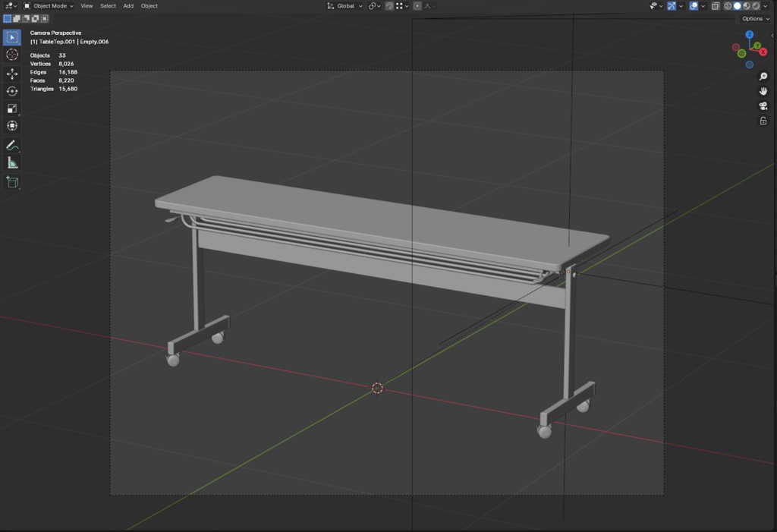Open object visibility and selectability dropdown
Viewport: 777px width, 532px height.
656,6
